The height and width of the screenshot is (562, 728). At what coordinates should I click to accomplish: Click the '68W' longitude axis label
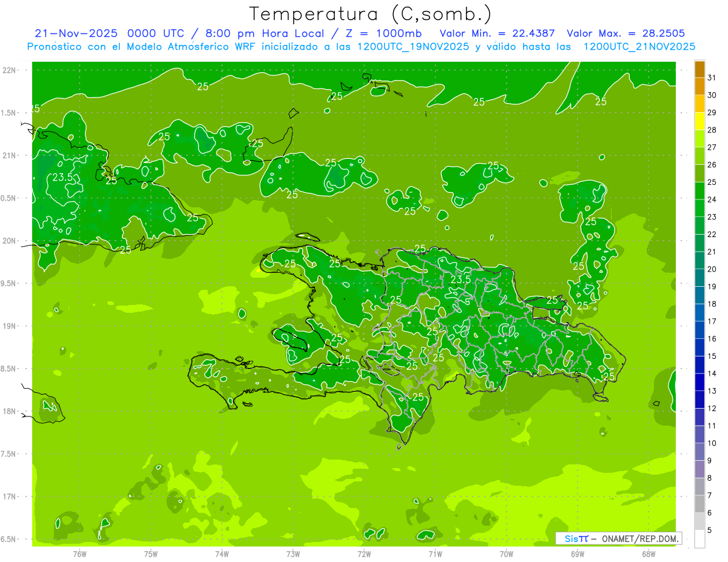point(649,555)
